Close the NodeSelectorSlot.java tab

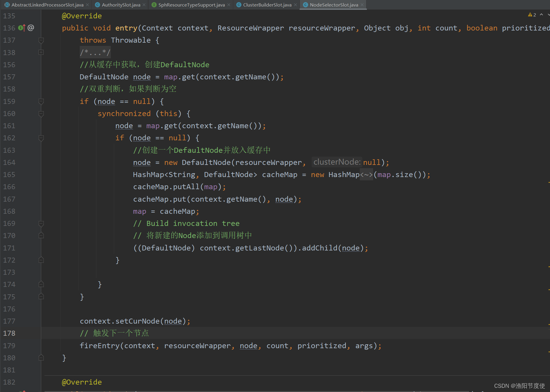362,5
